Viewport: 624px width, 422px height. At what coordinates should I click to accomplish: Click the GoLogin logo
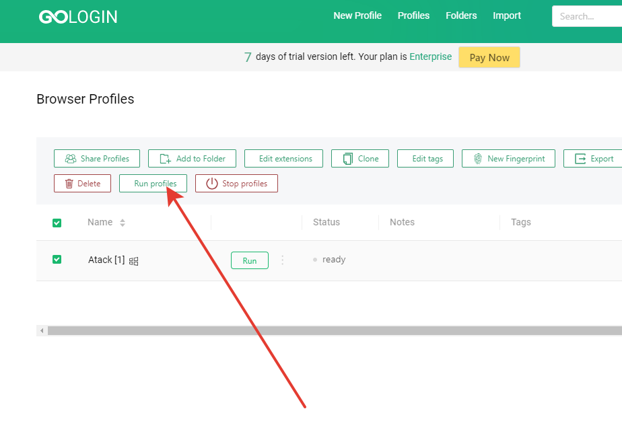(x=78, y=17)
